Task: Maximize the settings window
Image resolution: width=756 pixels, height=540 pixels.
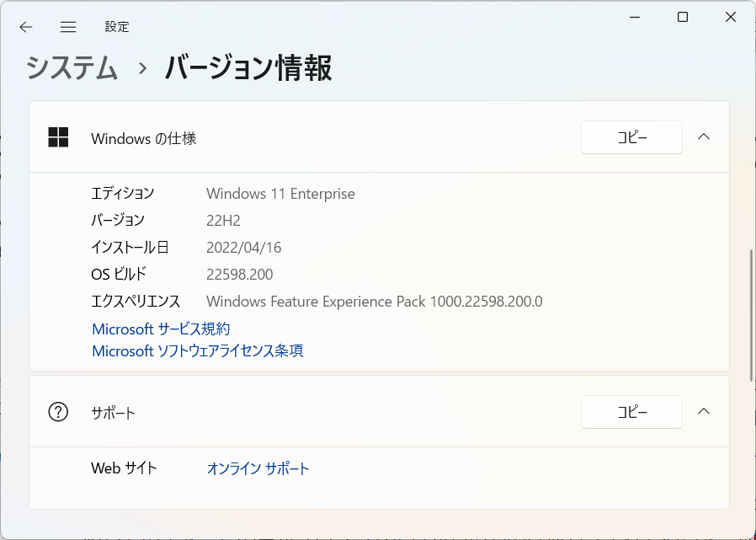Action: coord(683,18)
